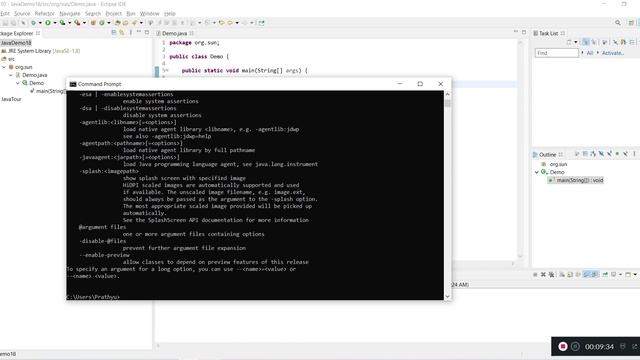Click Remove All Terminated Launches icon

click(x=551, y=274)
